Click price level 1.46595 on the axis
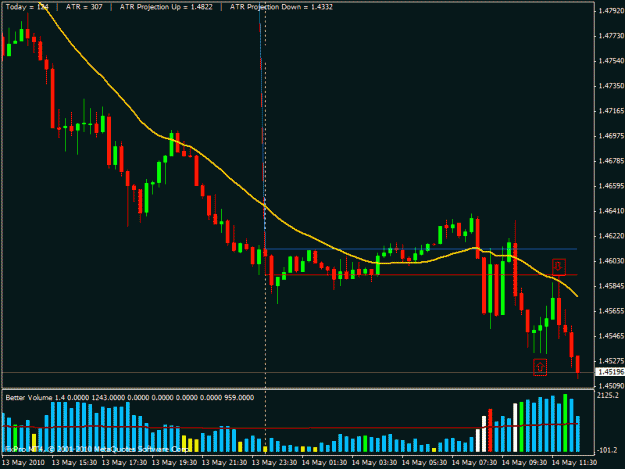 pyautogui.click(x=611, y=186)
